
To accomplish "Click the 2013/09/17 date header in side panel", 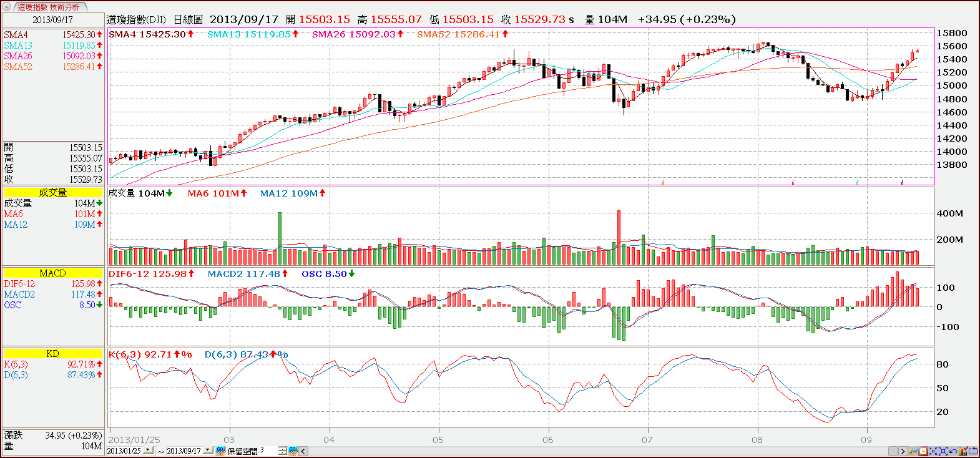I will pyautogui.click(x=53, y=19).
